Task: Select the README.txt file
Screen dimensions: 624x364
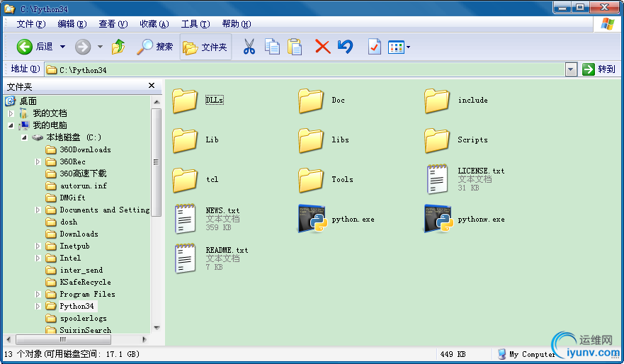Action: (x=211, y=258)
